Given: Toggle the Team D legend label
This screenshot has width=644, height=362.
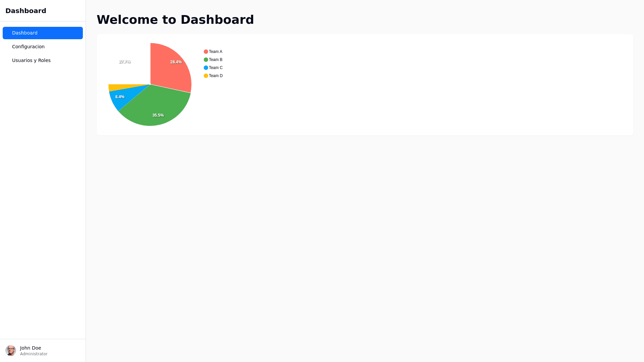Looking at the screenshot, I should point(216,76).
